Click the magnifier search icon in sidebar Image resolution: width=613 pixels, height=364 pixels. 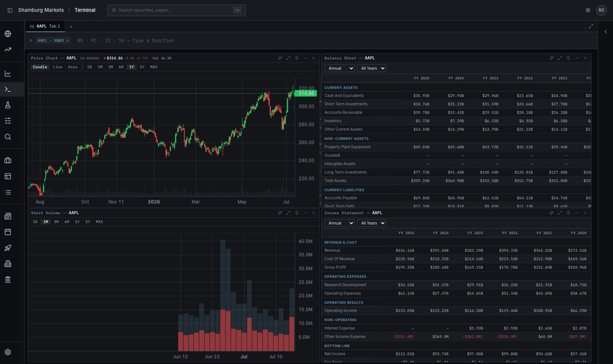pos(8,137)
